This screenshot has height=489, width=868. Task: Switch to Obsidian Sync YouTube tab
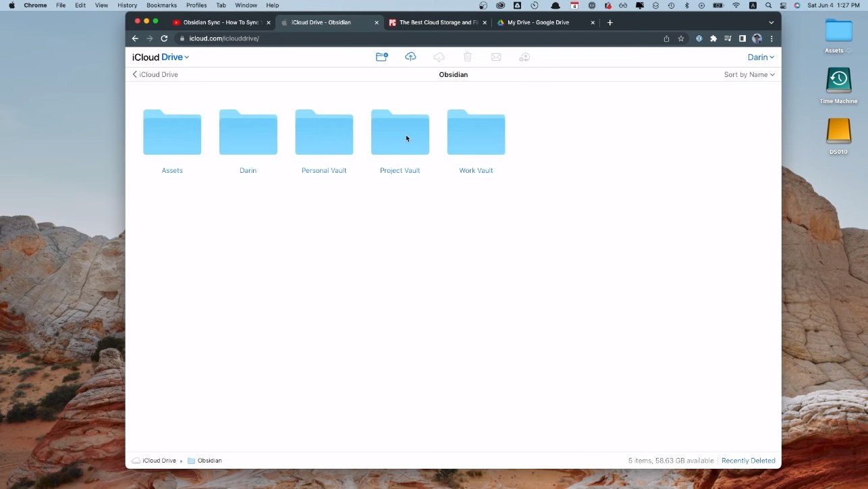[222, 22]
